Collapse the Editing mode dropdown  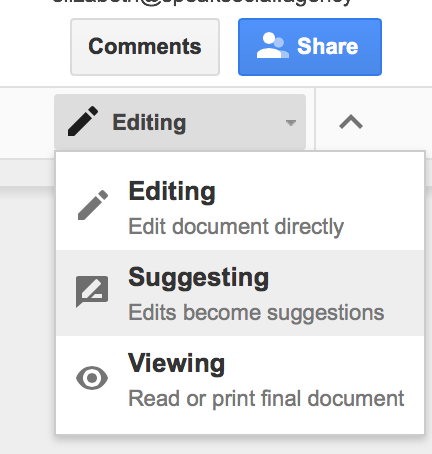[x=180, y=122]
